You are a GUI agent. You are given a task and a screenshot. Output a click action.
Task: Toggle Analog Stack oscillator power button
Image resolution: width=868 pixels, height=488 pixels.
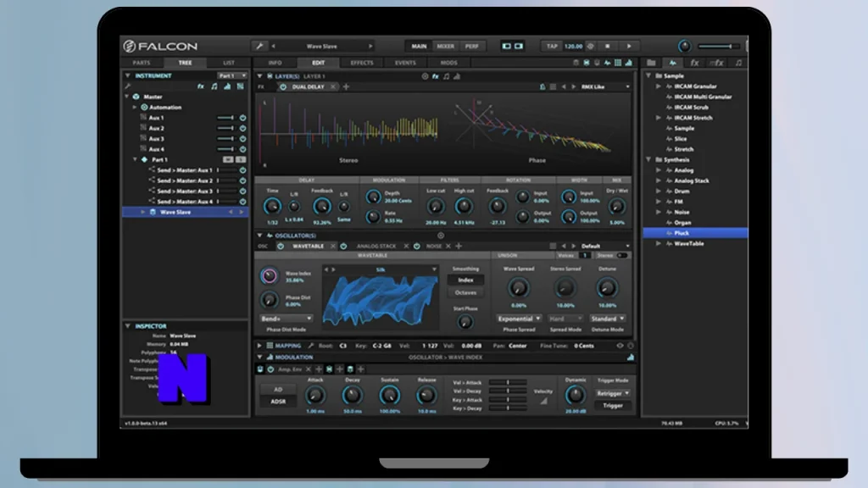[x=344, y=247]
